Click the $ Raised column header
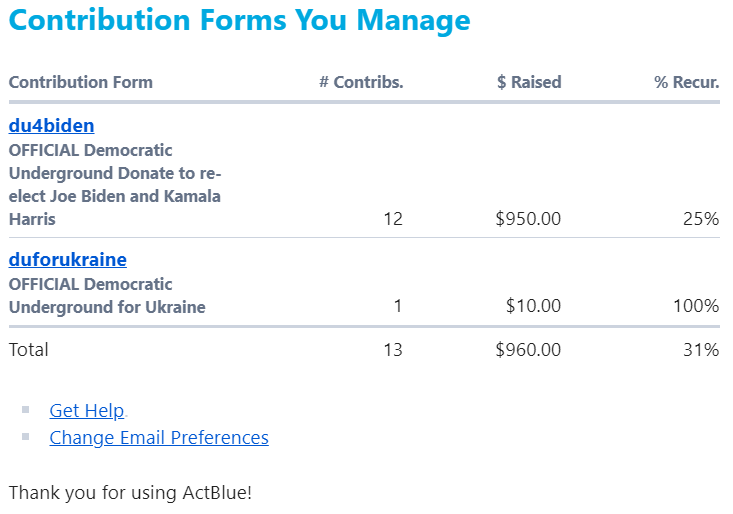733x514 pixels. (528, 82)
